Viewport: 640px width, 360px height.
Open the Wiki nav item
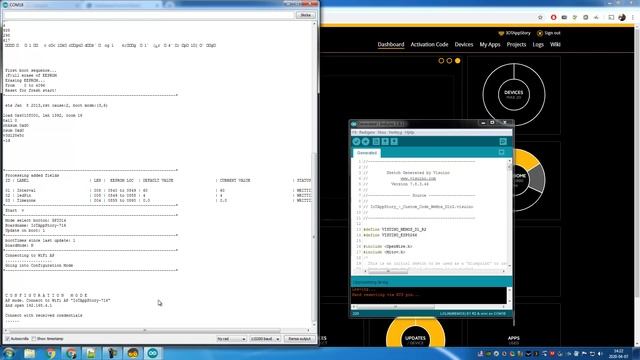[x=555, y=44]
